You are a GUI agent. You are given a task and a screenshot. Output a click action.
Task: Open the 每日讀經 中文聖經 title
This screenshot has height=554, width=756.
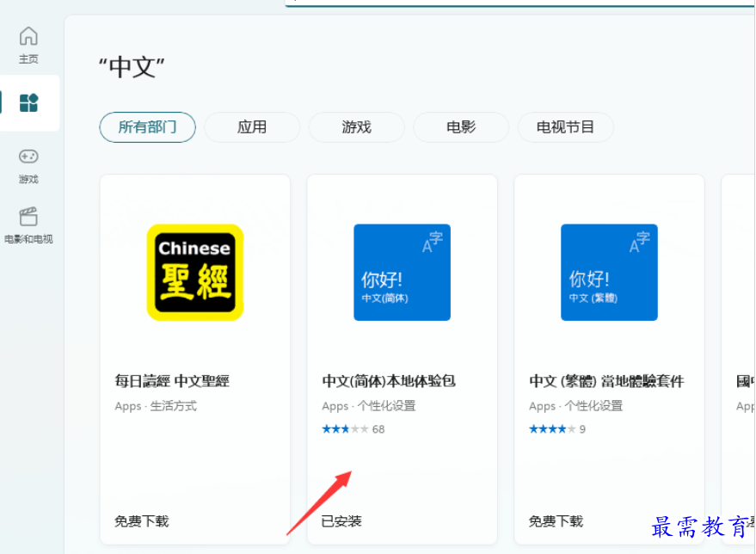point(172,381)
